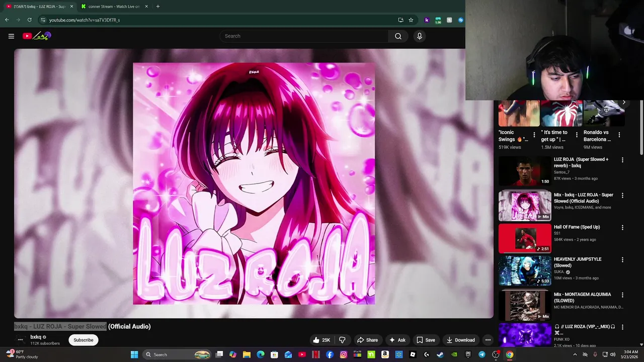
Task: Click the Windows taskbar Search box
Action: [177, 354]
